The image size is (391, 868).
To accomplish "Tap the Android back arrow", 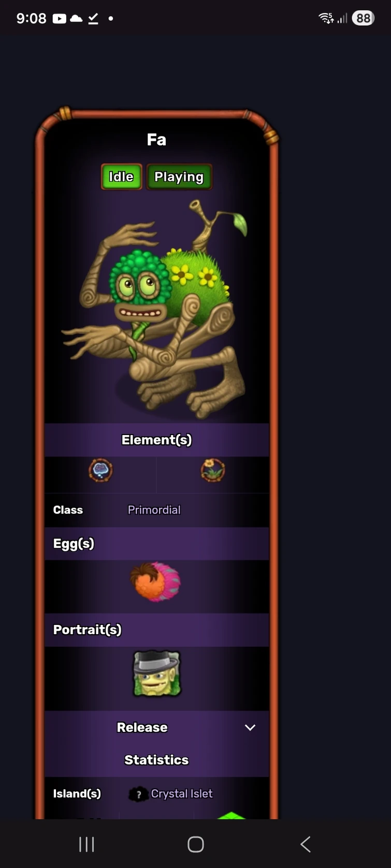I will pos(306,844).
